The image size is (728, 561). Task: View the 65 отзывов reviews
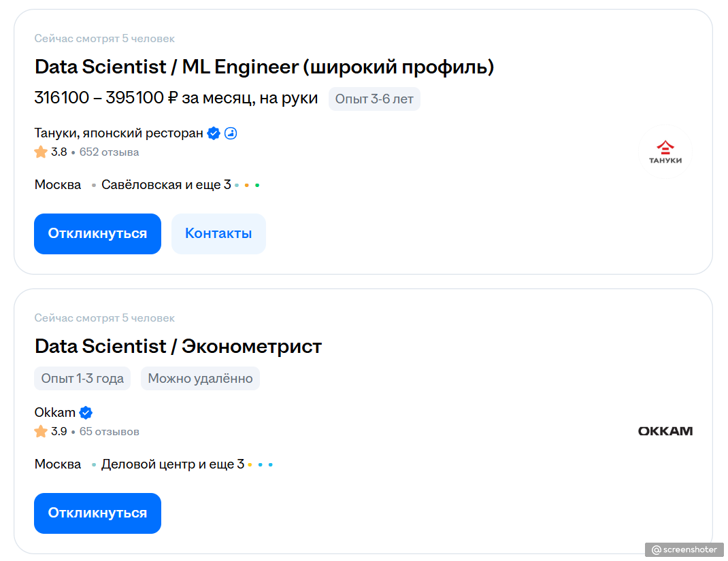[109, 432]
